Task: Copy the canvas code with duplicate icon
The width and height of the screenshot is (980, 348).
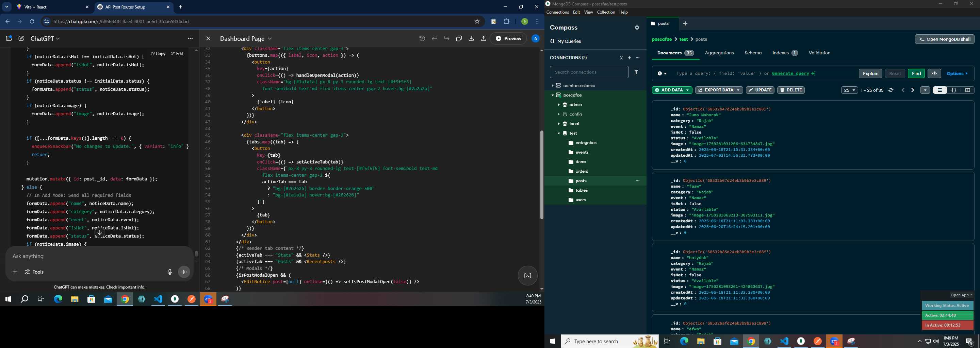Action: (x=459, y=38)
